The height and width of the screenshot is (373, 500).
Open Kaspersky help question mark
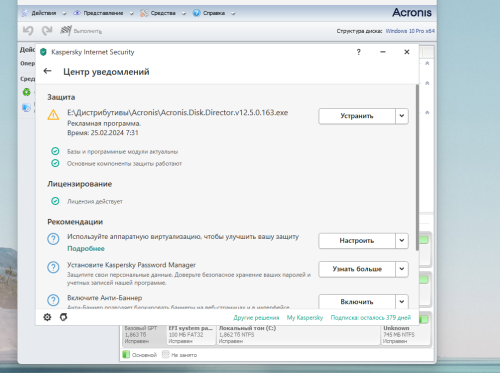click(x=359, y=52)
